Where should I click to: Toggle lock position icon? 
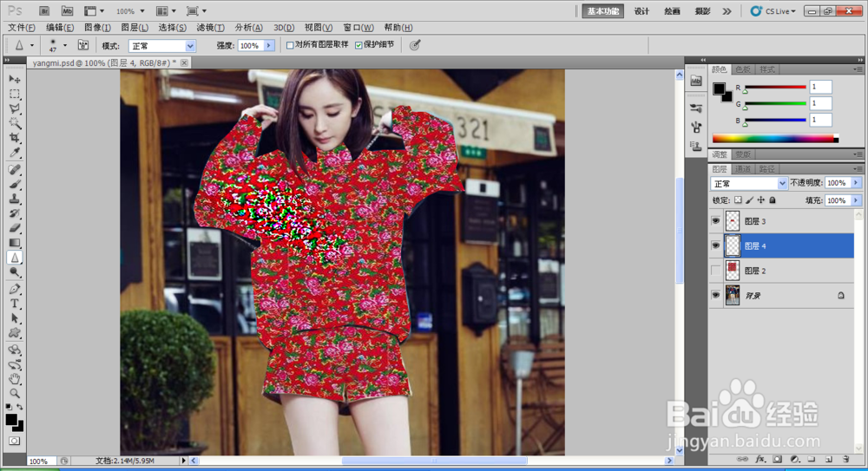coord(761,200)
